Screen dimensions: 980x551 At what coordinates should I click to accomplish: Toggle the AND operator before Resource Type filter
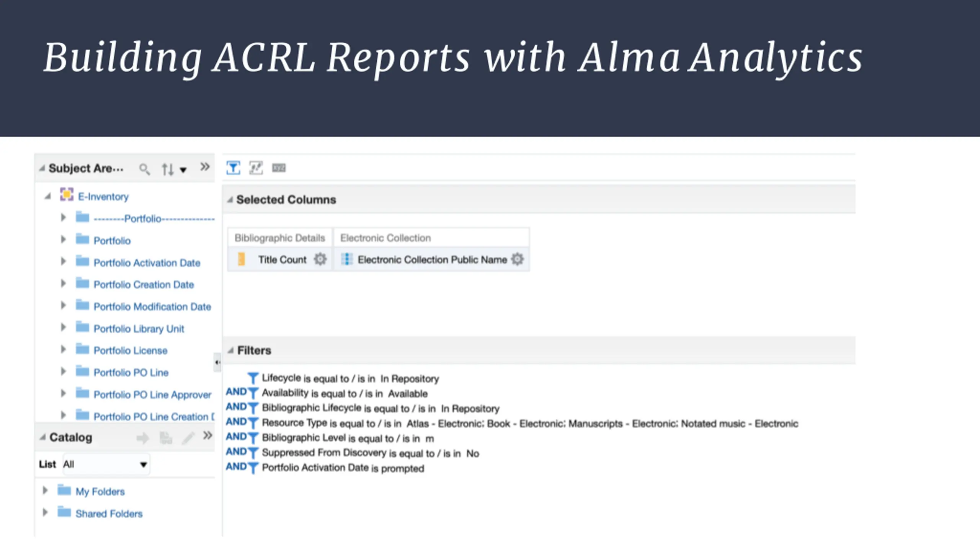click(x=236, y=422)
